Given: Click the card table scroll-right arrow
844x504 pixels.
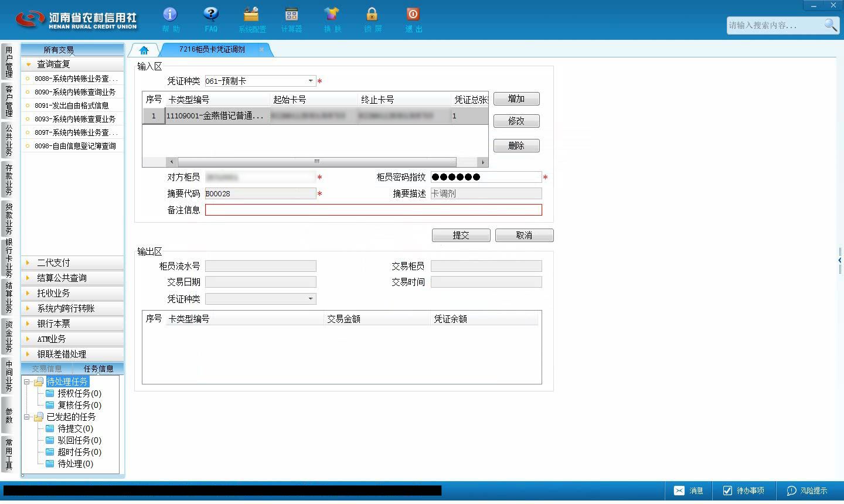Looking at the screenshot, I should tap(483, 162).
